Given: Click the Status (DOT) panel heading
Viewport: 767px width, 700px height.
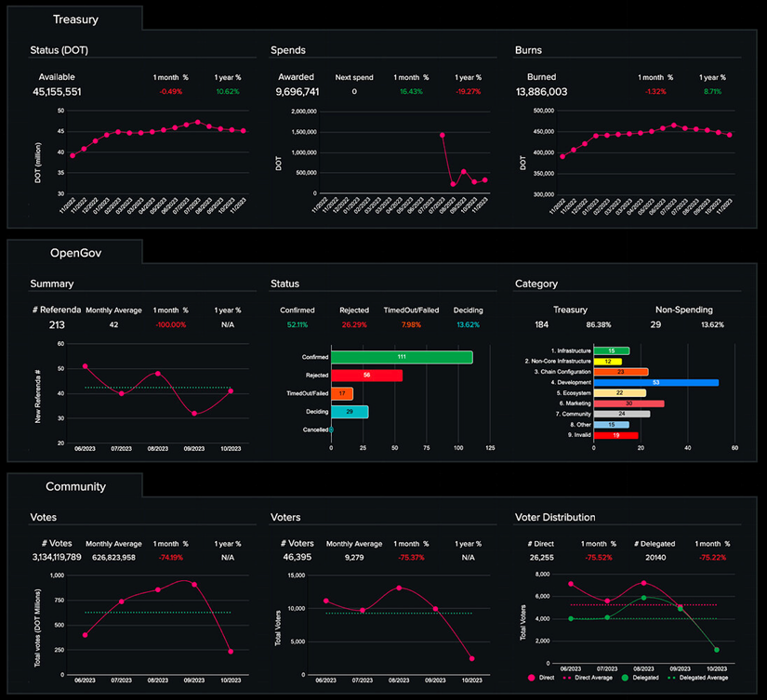Looking at the screenshot, I should click(x=60, y=50).
